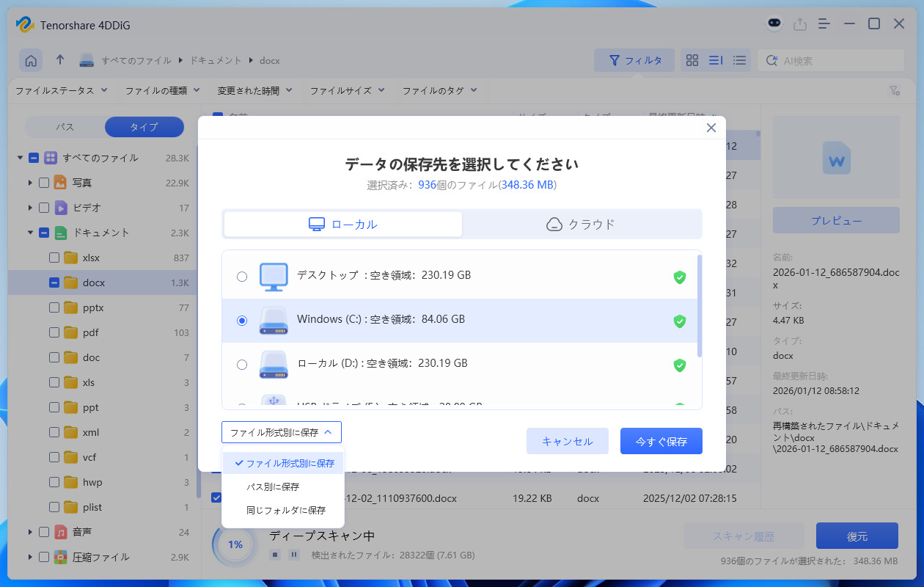The height and width of the screenshot is (587, 924).
Task: Check the hwp folder checkbox
Action: pyautogui.click(x=54, y=482)
